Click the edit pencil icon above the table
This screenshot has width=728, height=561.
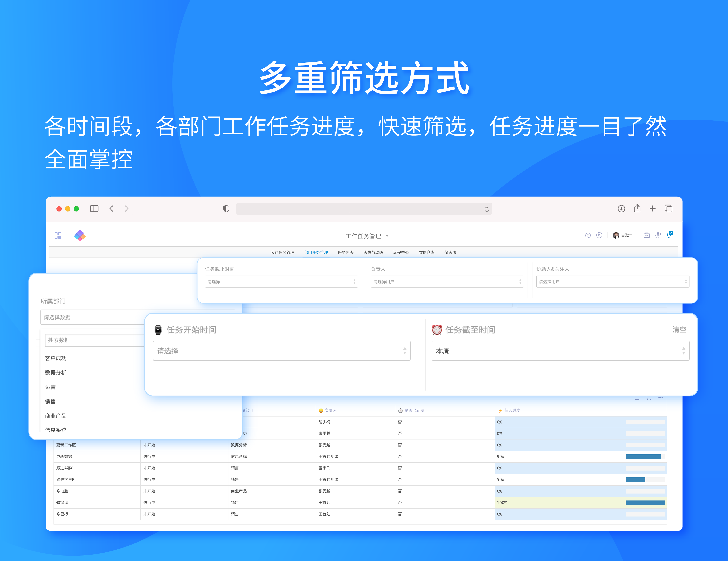point(637,398)
